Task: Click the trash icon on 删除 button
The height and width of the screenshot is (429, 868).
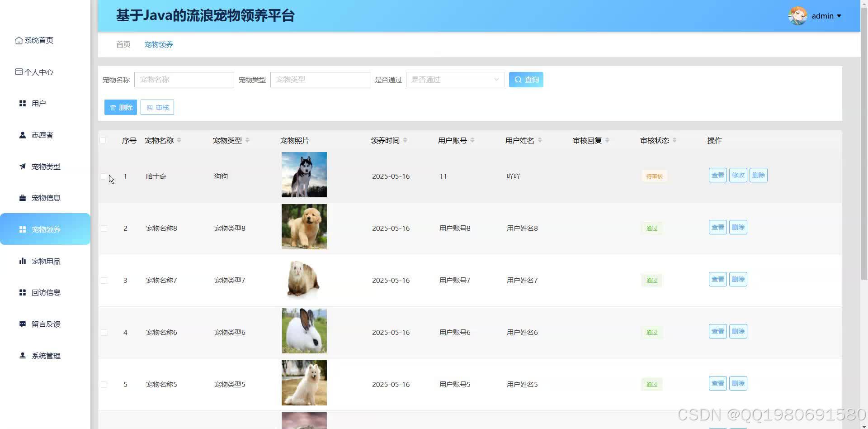Action: (x=113, y=107)
